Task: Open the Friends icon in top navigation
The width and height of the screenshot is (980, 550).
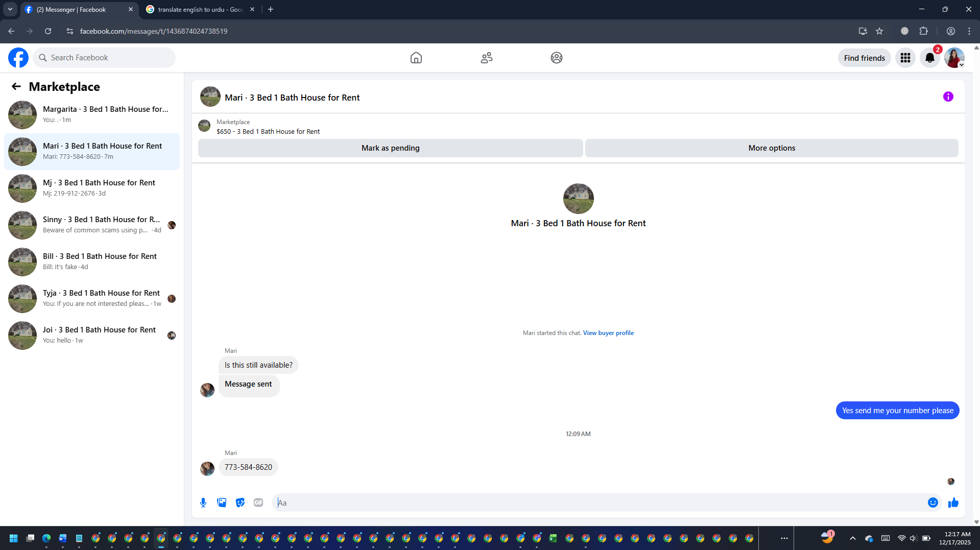Action: 487,58
